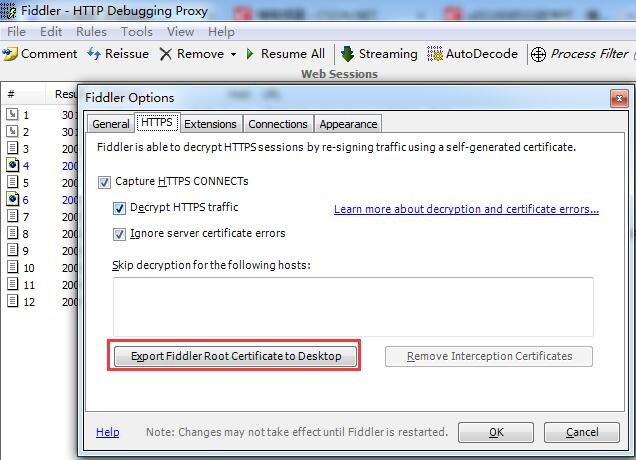This screenshot has height=460, width=636.
Task: Click the Streaming toolbar label
Action: pos(388,54)
